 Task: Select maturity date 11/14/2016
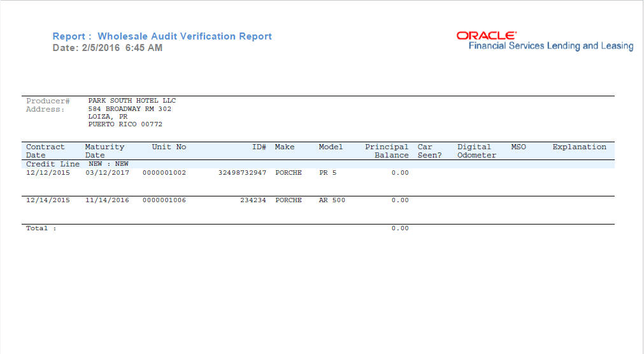point(107,200)
